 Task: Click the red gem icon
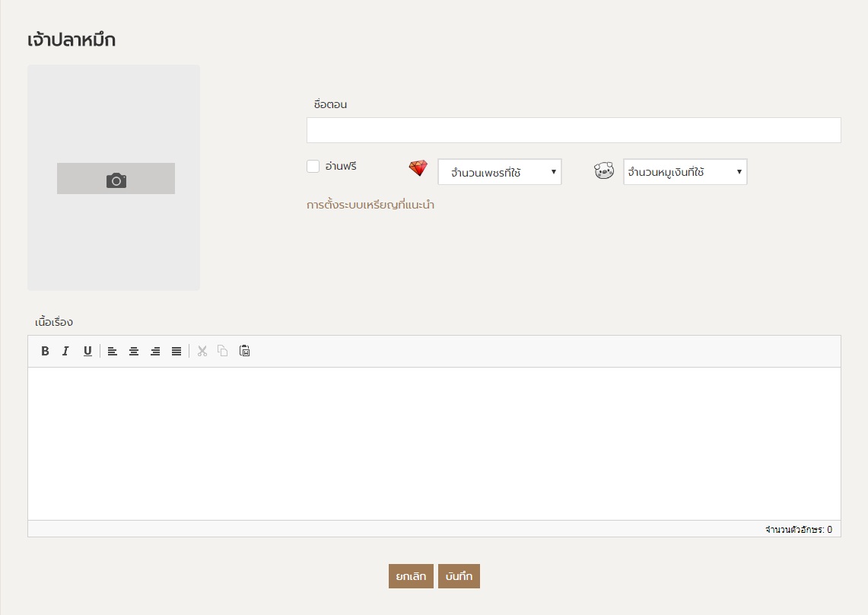(x=418, y=169)
